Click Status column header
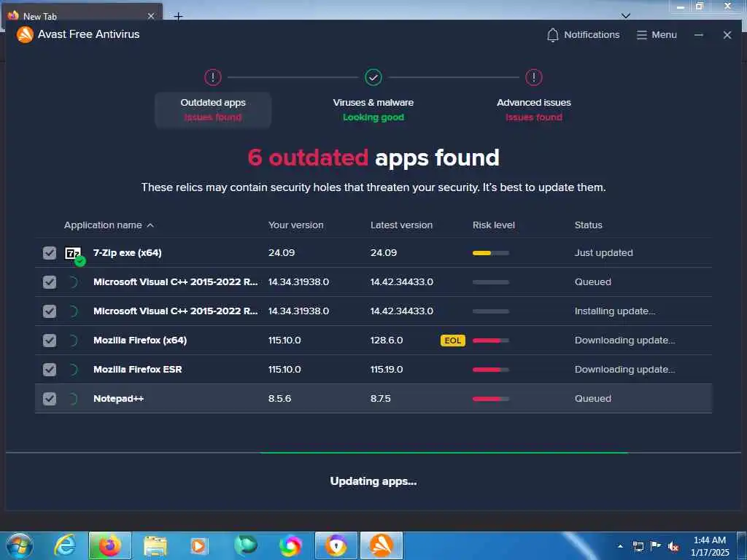The image size is (747, 560). 589,225
